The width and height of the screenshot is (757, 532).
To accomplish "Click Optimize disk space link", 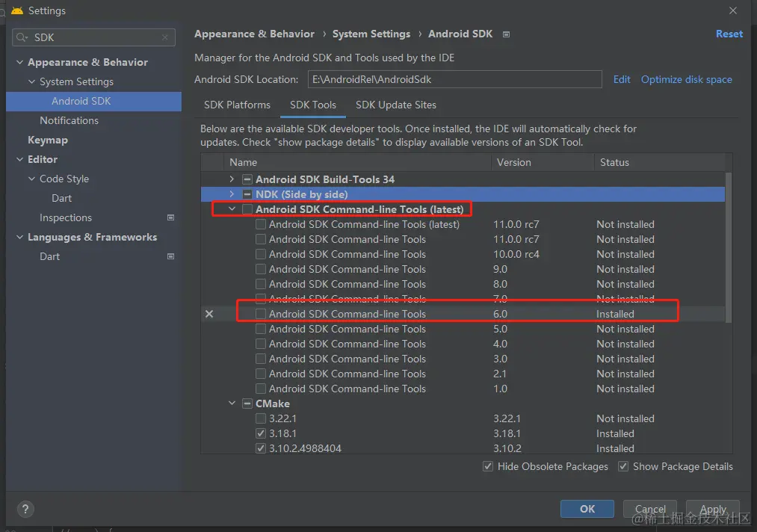I will pyautogui.click(x=687, y=80).
